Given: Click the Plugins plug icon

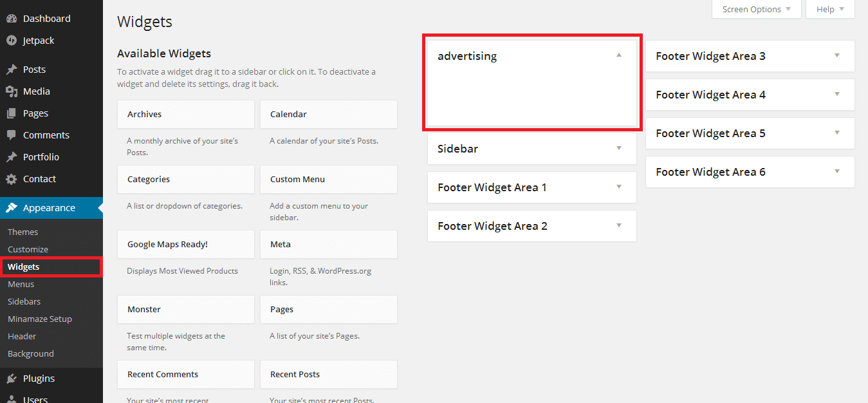Looking at the screenshot, I should pyautogui.click(x=12, y=379).
